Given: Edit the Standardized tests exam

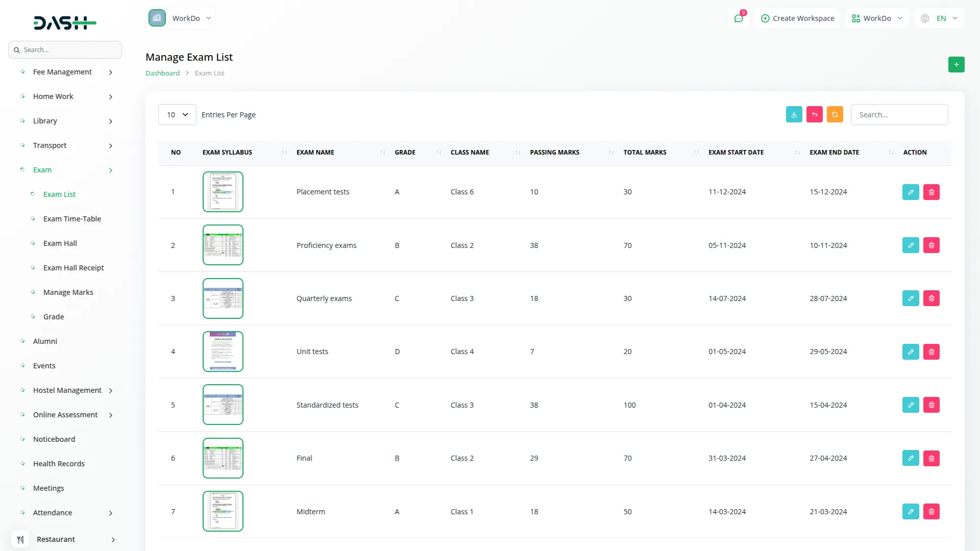Looking at the screenshot, I should [911, 405].
